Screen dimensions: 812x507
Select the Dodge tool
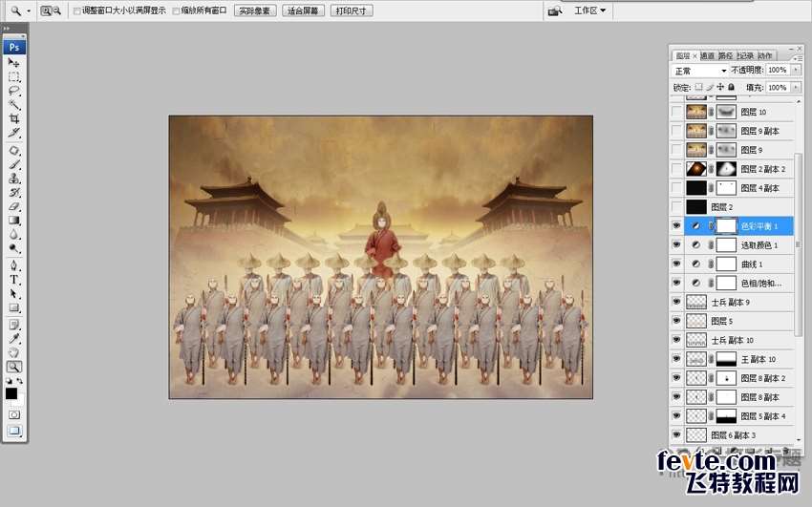tap(14, 248)
